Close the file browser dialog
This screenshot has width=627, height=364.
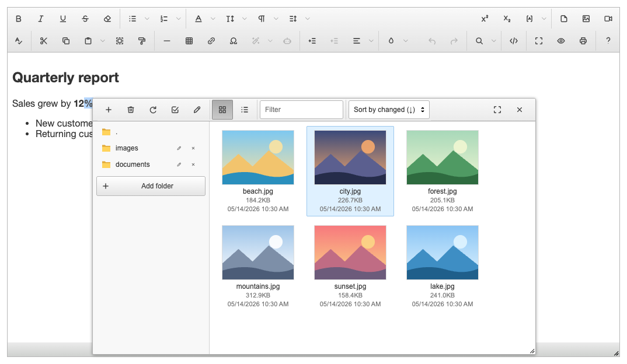click(520, 110)
